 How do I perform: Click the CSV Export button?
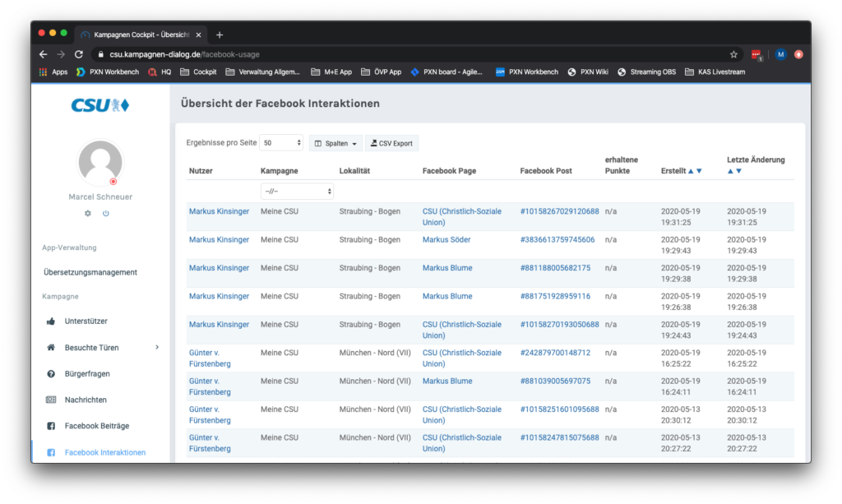(x=392, y=143)
